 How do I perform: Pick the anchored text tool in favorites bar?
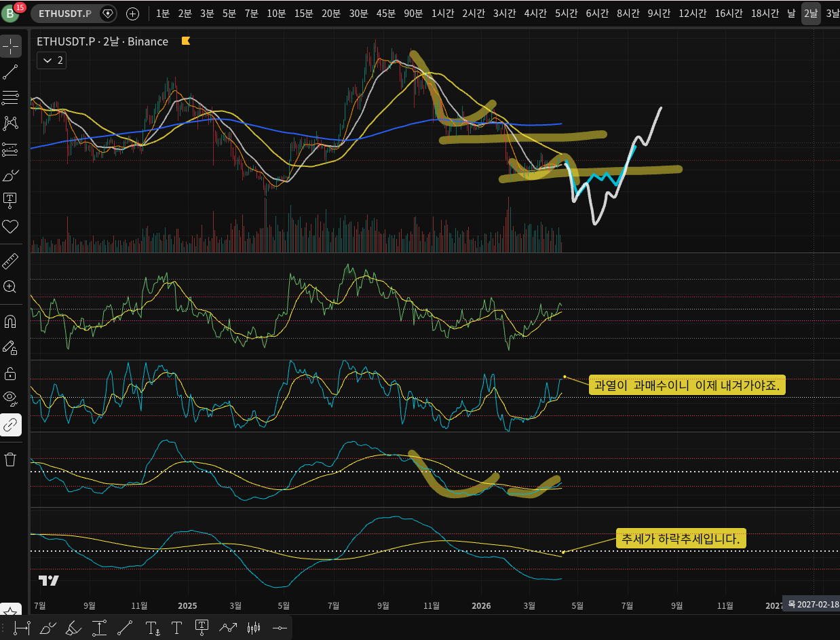[x=202, y=628]
